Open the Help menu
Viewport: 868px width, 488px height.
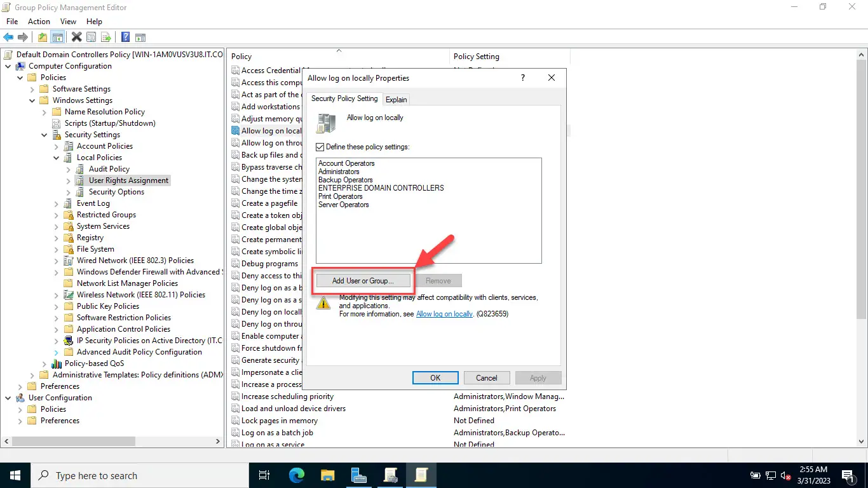point(94,22)
